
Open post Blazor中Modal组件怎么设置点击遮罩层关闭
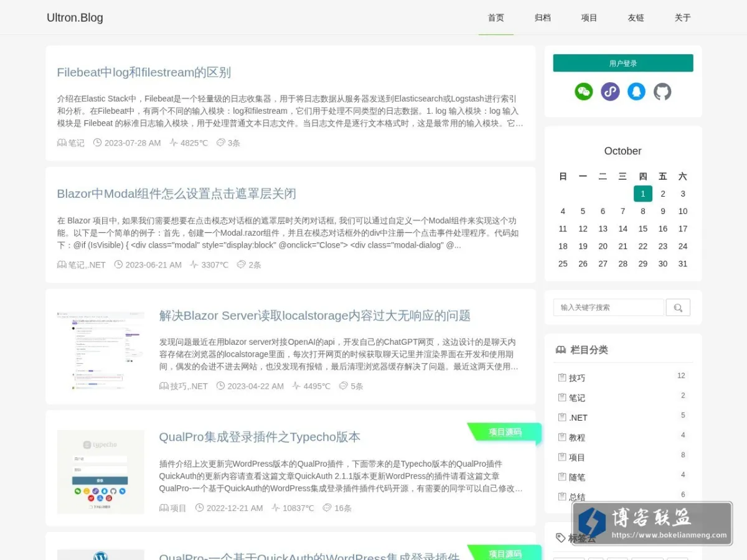[x=176, y=194]
